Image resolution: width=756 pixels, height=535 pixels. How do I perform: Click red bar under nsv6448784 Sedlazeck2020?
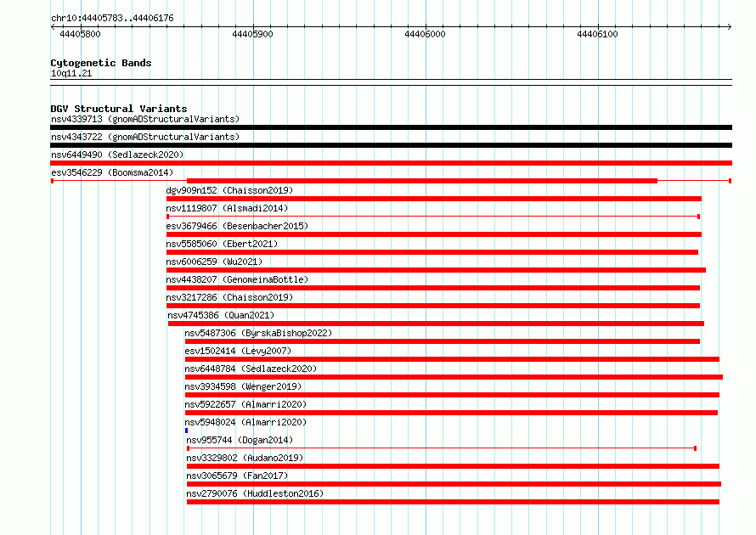click(x=454, y=377)
